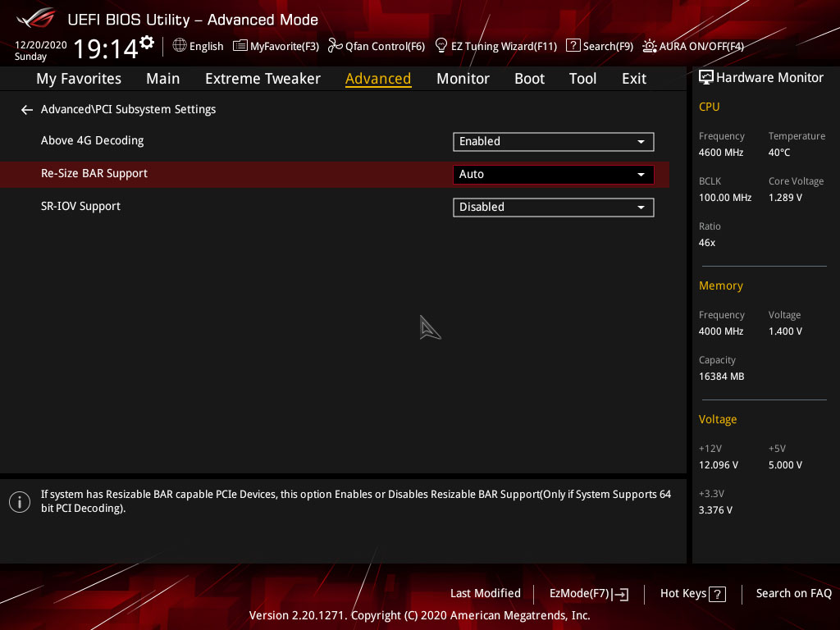Select the Exit tab

[x=634, y=79]
